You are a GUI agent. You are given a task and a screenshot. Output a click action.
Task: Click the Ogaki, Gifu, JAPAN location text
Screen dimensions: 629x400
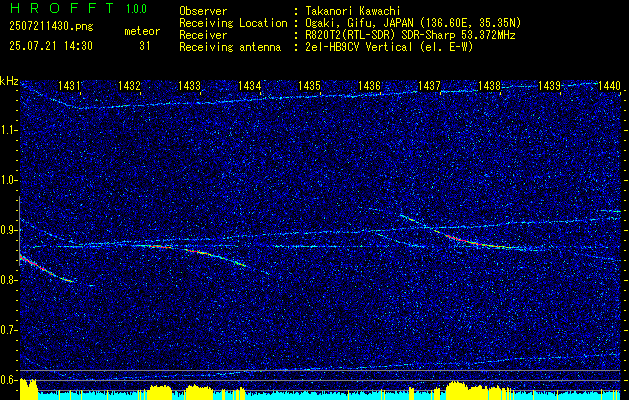pyautogui.click(x=412, y=23)
